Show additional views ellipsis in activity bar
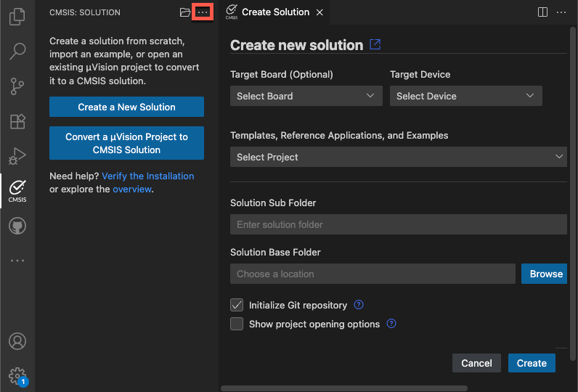 (x=17, y=261)
